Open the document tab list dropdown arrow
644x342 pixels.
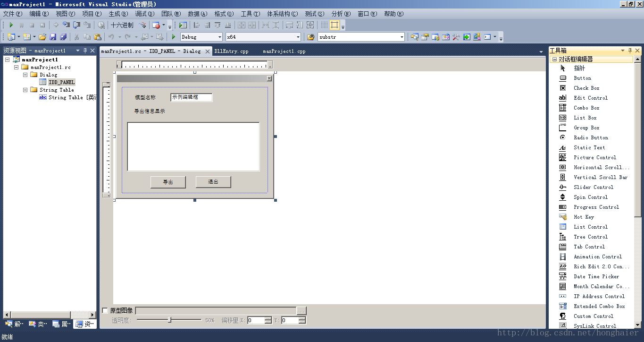pos(541,51)
